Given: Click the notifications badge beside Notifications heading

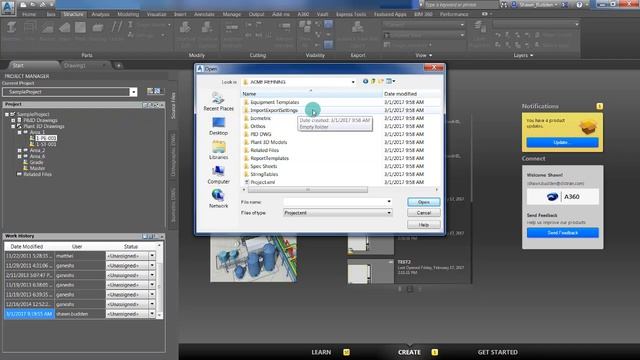Looking at the screenshot, I should 599,106.
